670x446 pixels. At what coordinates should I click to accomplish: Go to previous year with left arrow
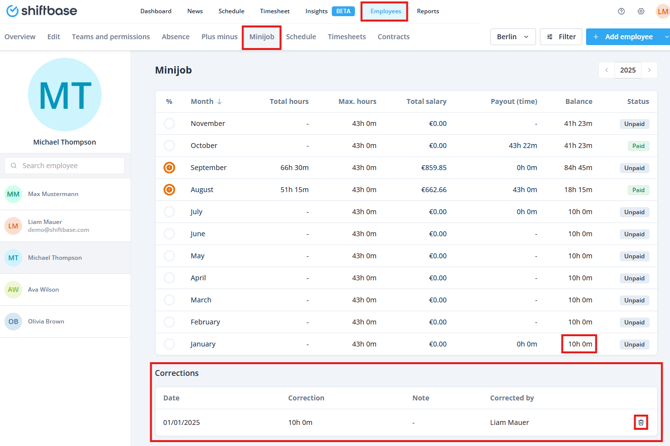(x=607, y=70)
